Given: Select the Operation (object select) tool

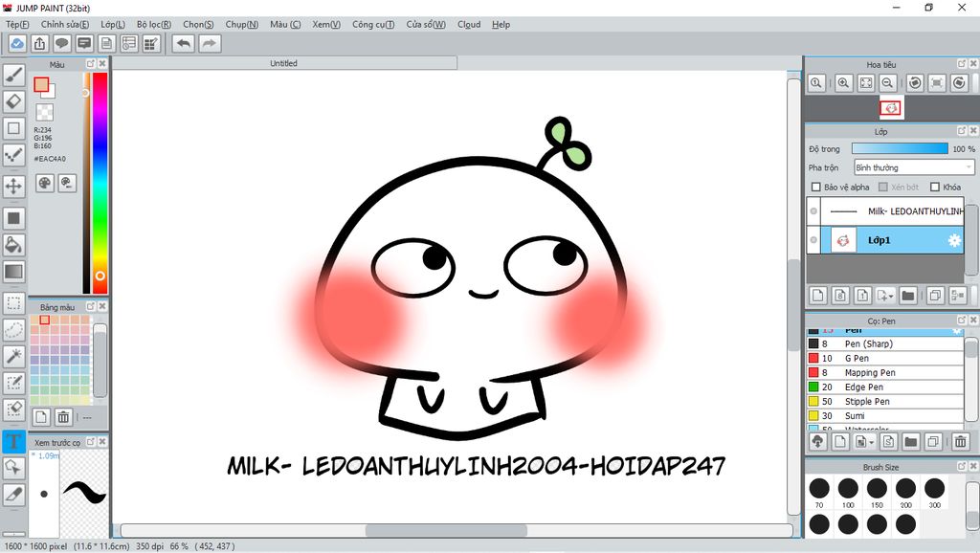Looking at the screenshot, I should pyautogui.click(x=13, y=468).
